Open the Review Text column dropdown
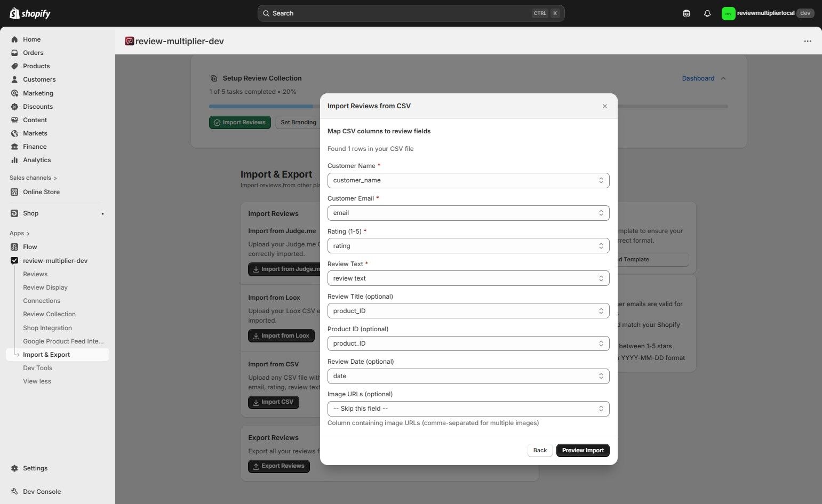Viewport: 822px width, 504px height. (x=468, y=278)
